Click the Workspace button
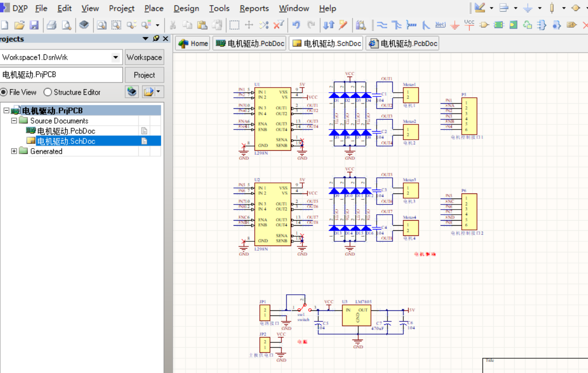588x373 pixels. 144,57
